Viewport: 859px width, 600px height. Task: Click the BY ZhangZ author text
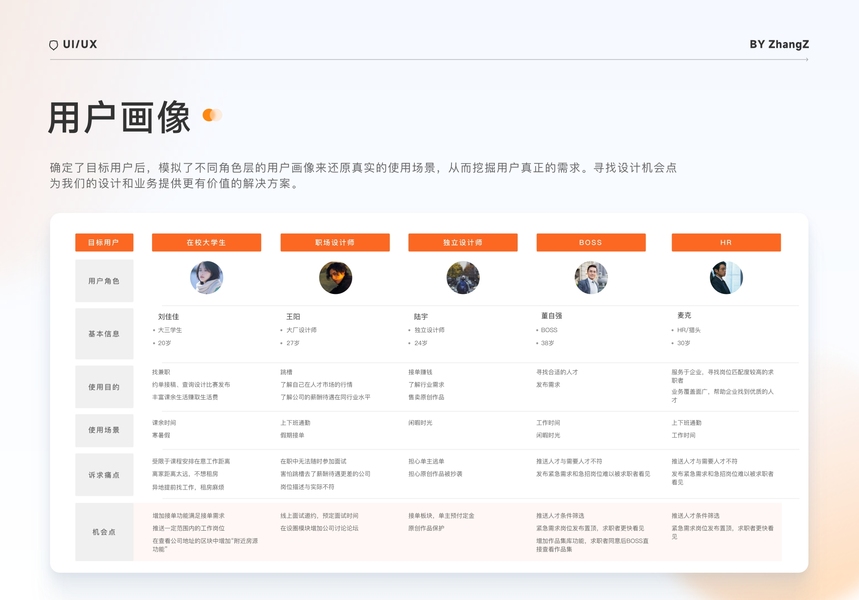click(x=779, y=44)
